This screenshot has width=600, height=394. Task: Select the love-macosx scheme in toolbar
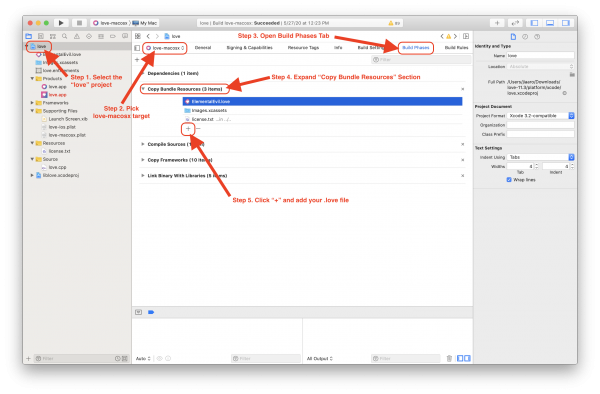pos(110,23)
